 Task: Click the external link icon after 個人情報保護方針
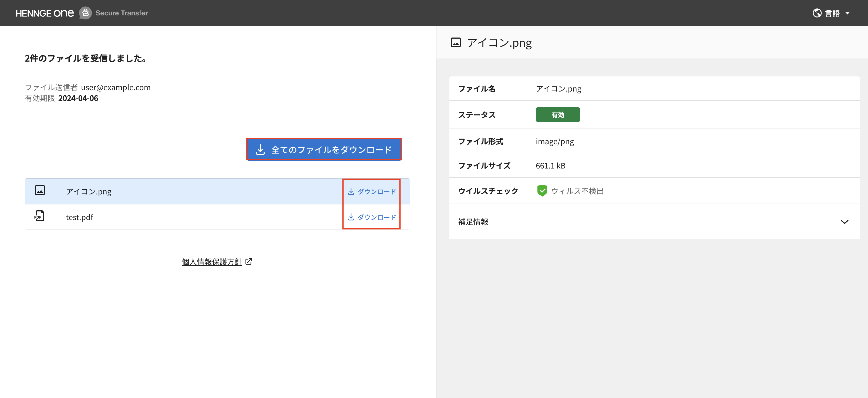pos(249,262)
